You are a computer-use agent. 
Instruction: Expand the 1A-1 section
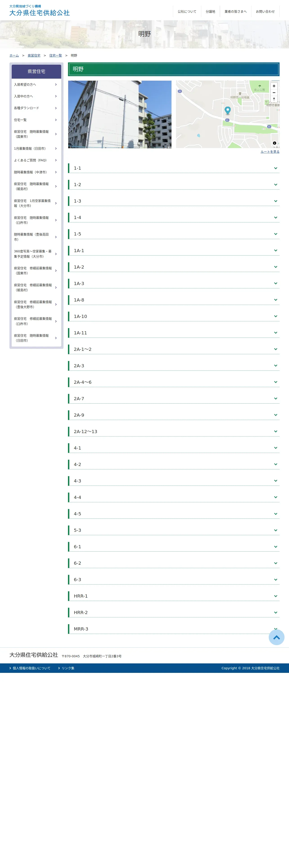coord(174,250)
